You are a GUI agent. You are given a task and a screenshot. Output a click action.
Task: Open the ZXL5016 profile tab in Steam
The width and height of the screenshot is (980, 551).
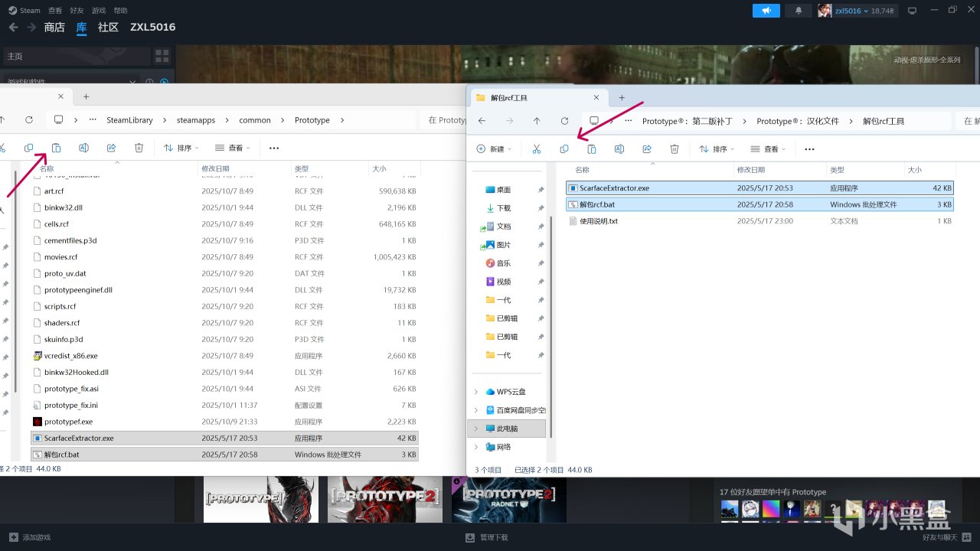click(x=153, y=28)
